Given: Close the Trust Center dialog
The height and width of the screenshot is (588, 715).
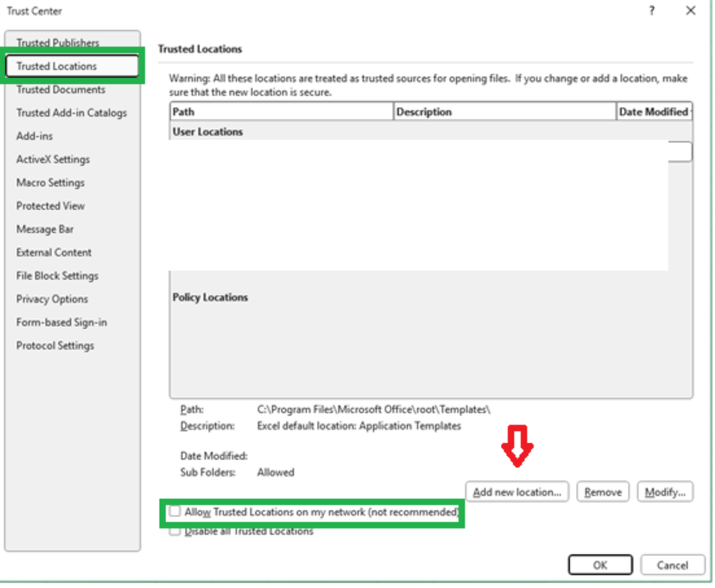Looking at the screenshot, I should coord(690,10).
